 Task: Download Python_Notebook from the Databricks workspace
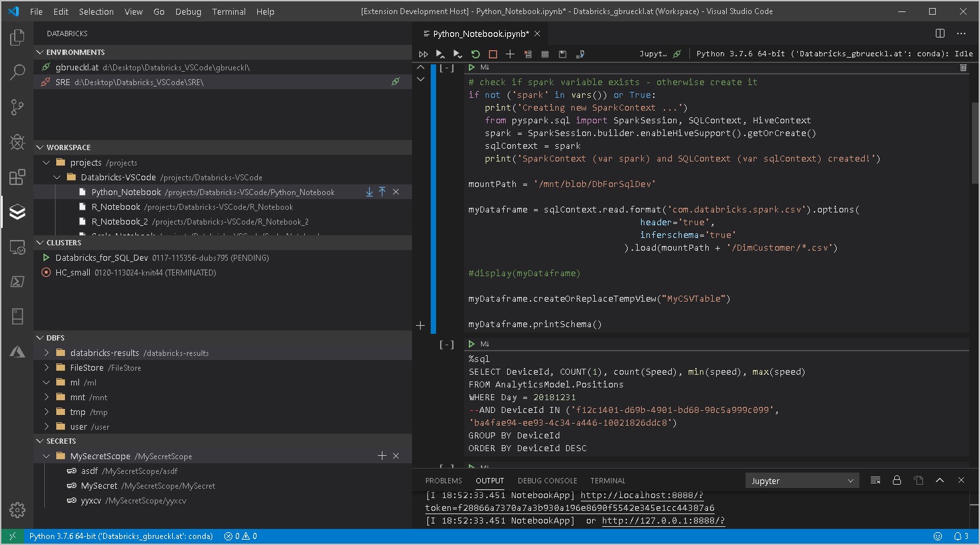click(x=369, y=192)
